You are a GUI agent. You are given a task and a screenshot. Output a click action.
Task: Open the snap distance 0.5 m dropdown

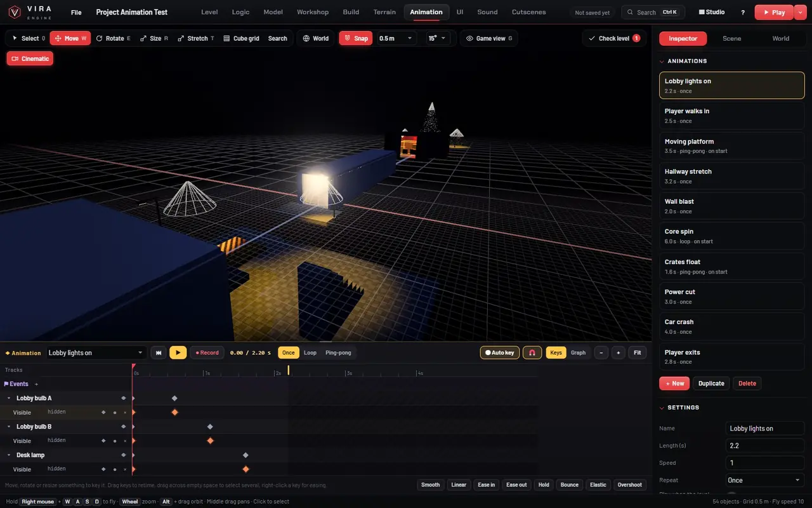(x=396, y=39)
